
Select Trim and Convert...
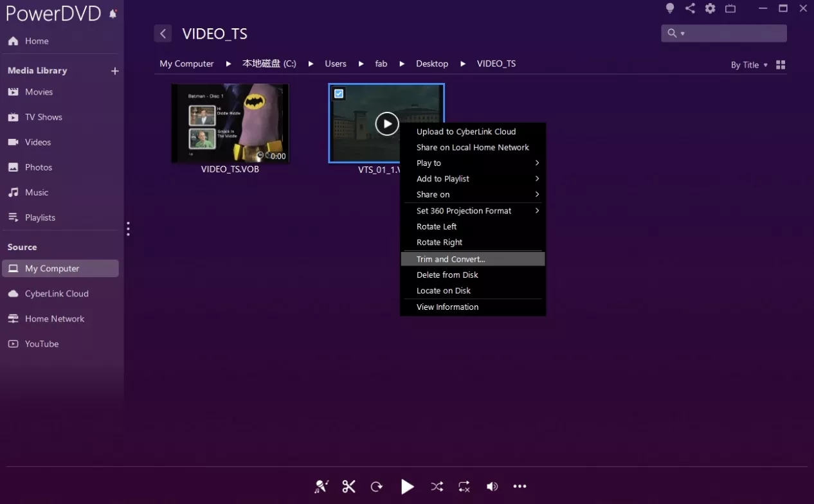coord(473,259)
